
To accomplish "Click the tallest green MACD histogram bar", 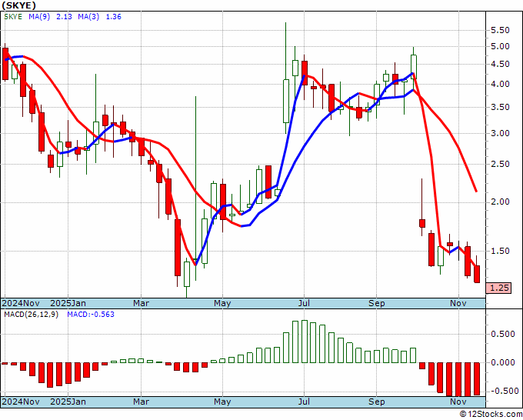I will tap(305, 342).
